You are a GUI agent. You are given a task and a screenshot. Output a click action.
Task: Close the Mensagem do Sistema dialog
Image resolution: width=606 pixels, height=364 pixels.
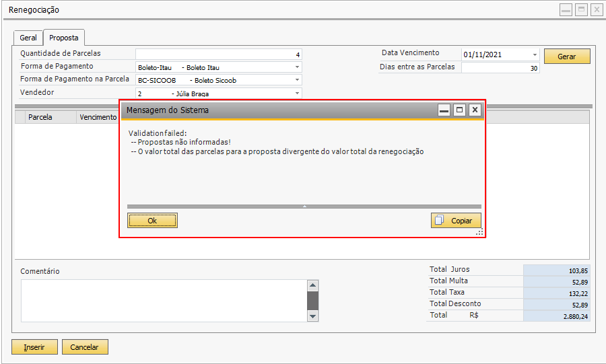click(x=475, y=110)
